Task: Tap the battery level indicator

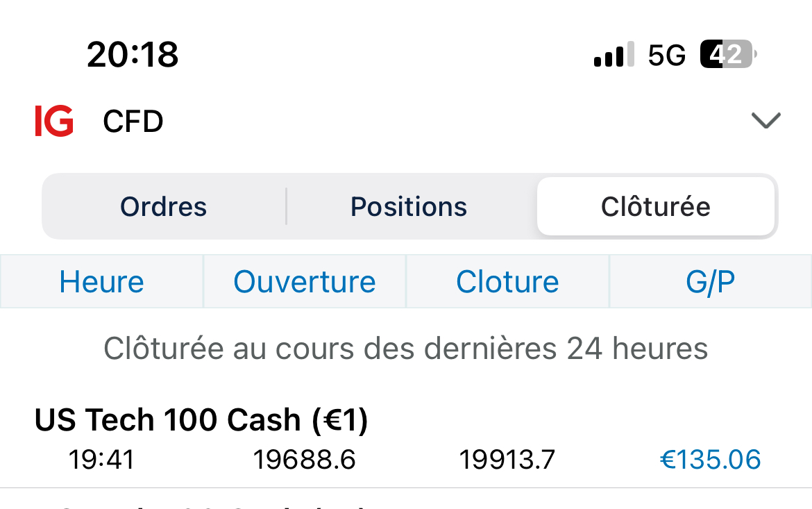Action: point(727,54)
